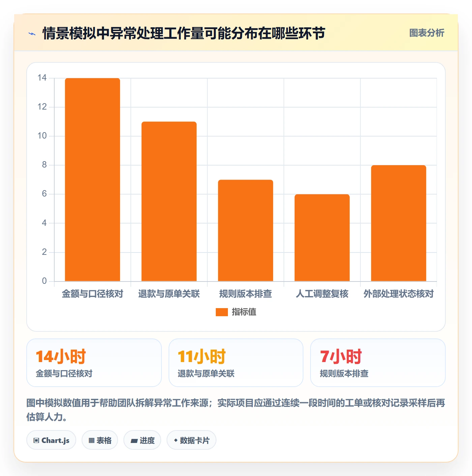This screenshot has height=476, width=472.
Task: Select the 外部处理状态核对 bar in chart
Action: click(399, 223)
